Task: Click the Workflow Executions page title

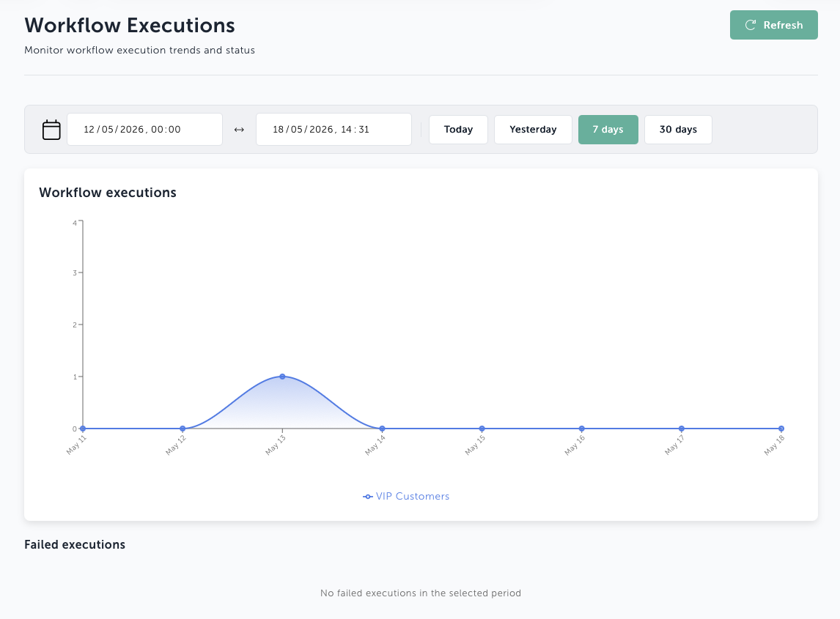Action: coord(130,26)
